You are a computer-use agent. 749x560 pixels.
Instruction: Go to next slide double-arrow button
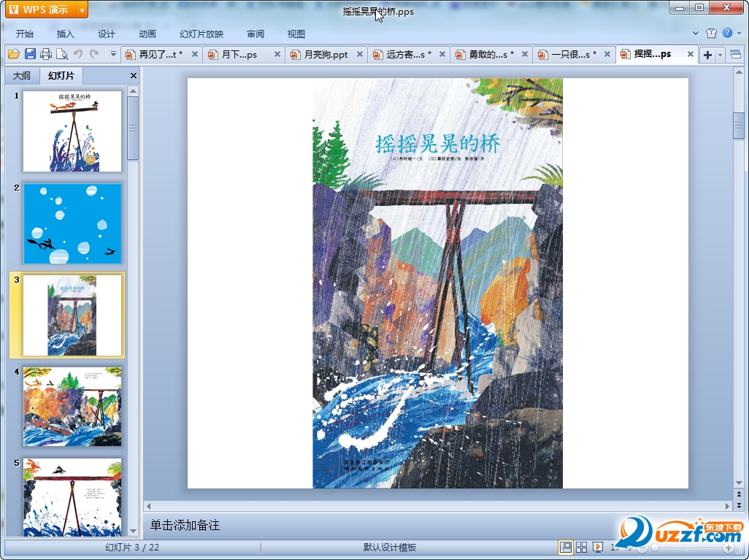click(739, 505)
